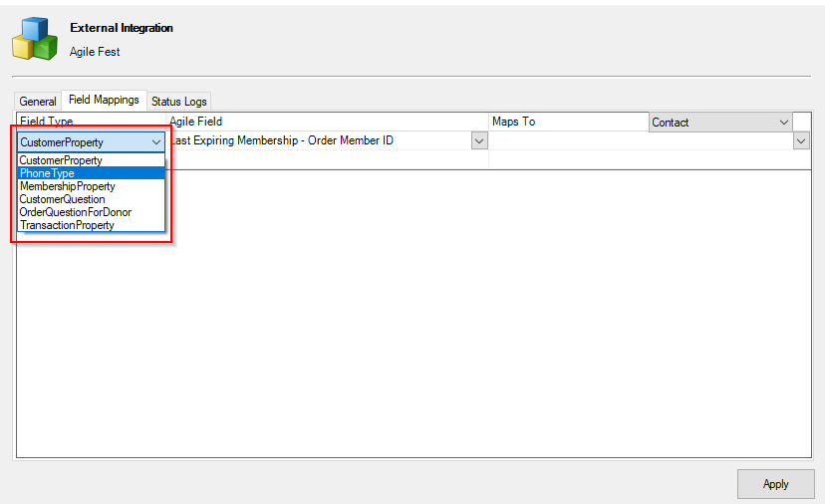Click the Last Expiring Membership - Order Member ID value
Viewport: 825px width, 504px height.
[x=282, y=140]
